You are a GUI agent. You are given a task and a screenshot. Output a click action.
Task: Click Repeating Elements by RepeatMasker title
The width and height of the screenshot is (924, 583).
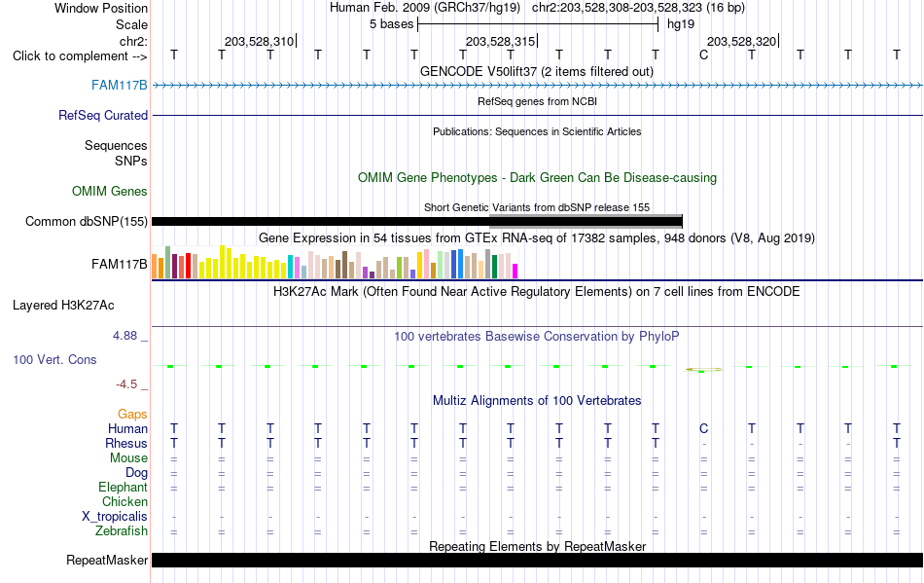(538, 546)
